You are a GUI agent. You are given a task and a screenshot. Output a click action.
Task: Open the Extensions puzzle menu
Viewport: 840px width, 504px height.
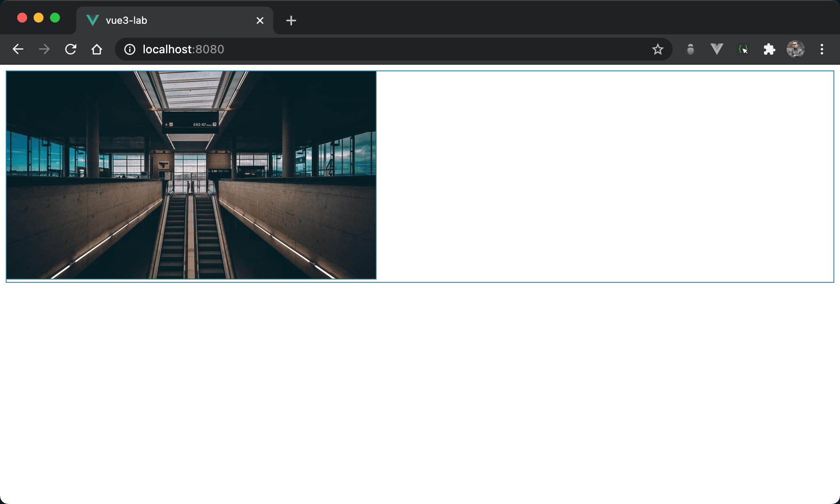(x=769, y=50)
